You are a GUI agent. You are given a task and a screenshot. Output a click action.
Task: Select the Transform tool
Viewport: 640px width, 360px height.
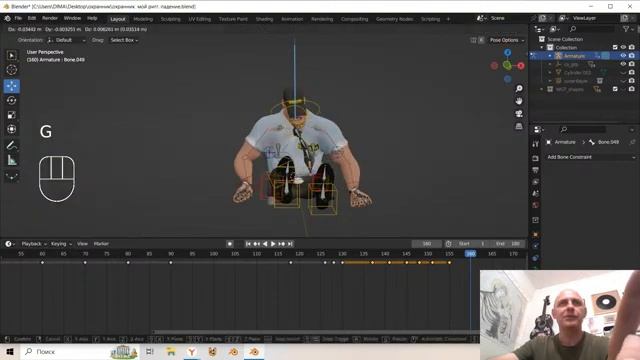tap(11, 129)
